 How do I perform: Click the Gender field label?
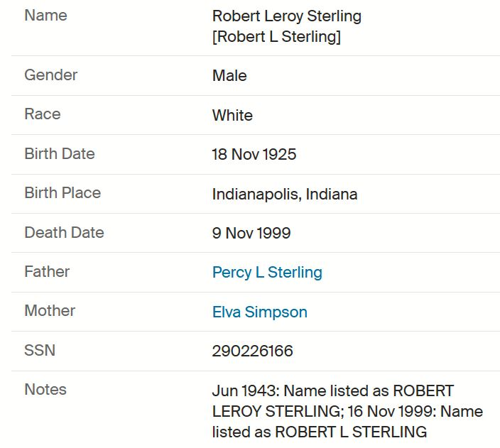pos(51,75)
